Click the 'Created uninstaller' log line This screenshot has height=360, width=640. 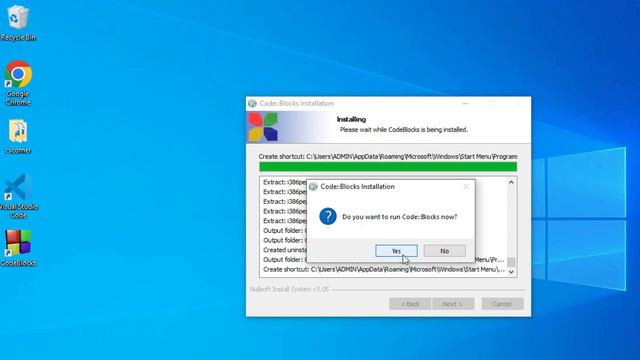click(x=284, y=250)
